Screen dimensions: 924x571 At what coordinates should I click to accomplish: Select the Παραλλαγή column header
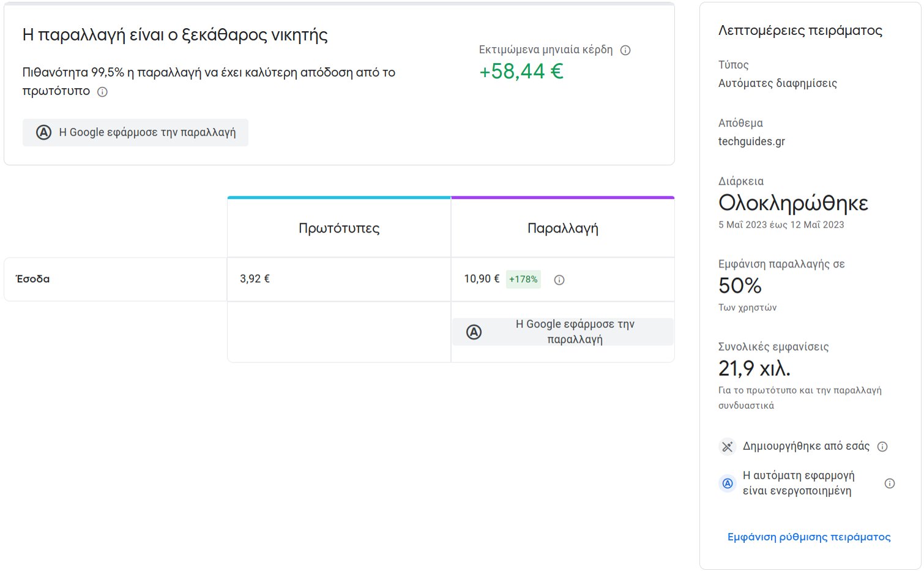[x=562, y=228]
